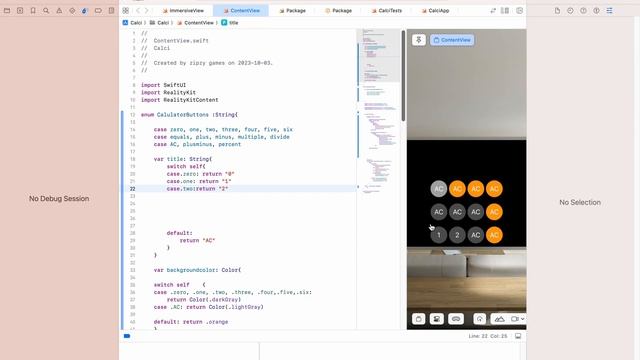
Task: Select the Debug navigator icon
Action: (85, 11)
